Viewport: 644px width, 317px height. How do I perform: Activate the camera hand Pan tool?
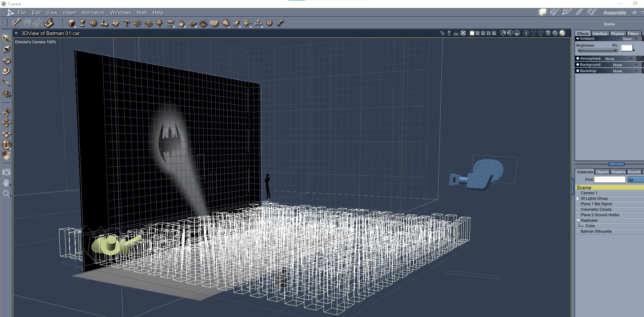(6, 183)
